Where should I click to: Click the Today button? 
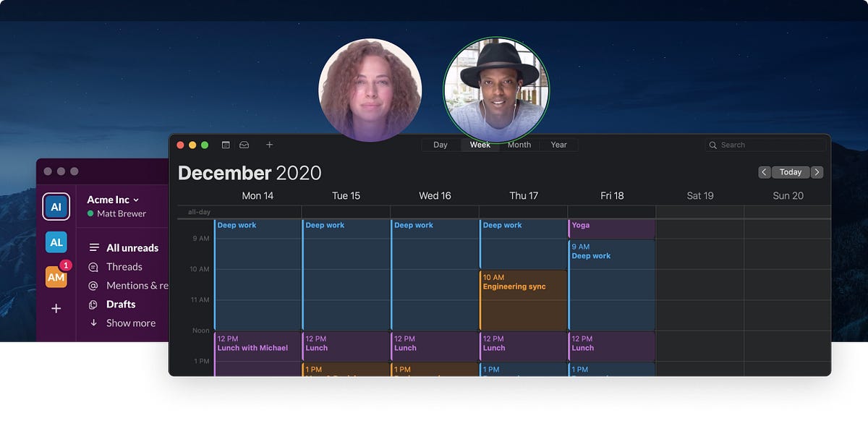pyautogui.click(x=791, y=172)
